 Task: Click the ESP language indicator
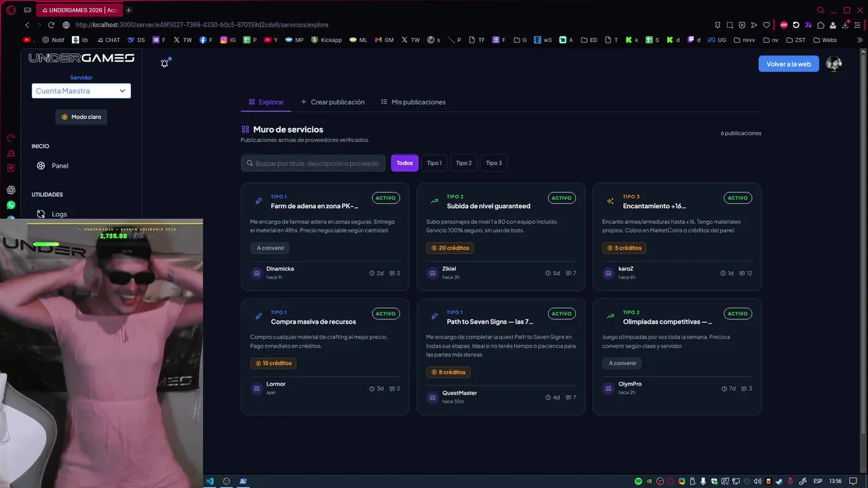point(818,481)
